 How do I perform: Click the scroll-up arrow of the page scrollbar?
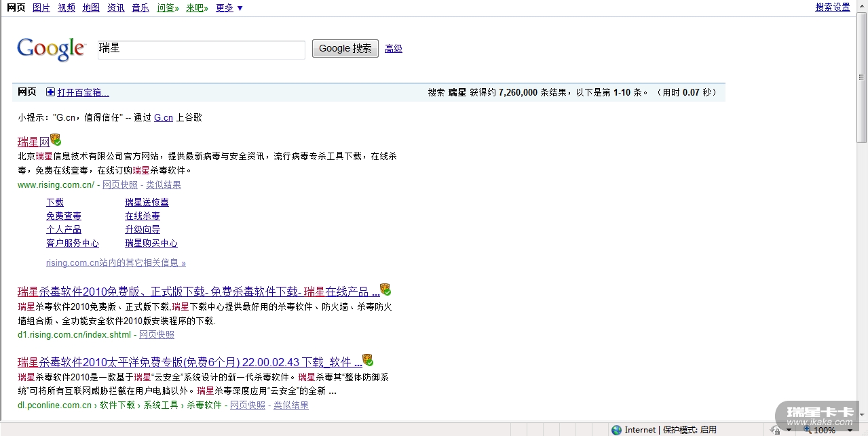862,5
